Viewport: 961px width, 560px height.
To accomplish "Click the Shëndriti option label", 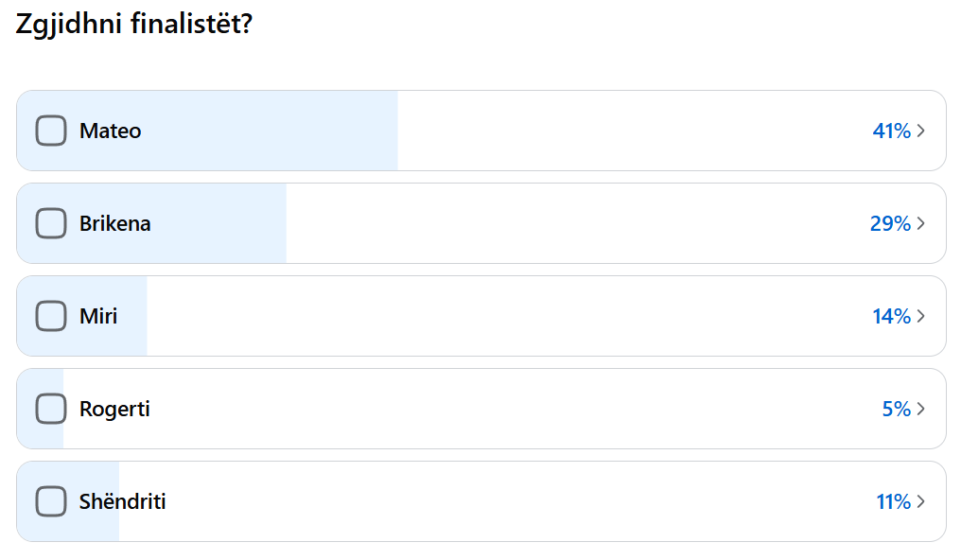I will pos(123,501).
